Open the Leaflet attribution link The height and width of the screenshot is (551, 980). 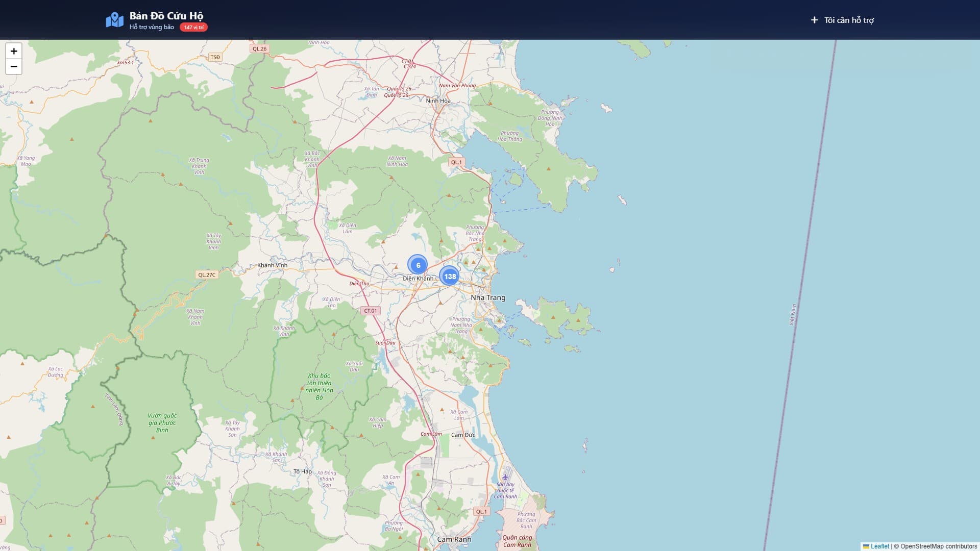pyautogui.click(x=879, y=546)
